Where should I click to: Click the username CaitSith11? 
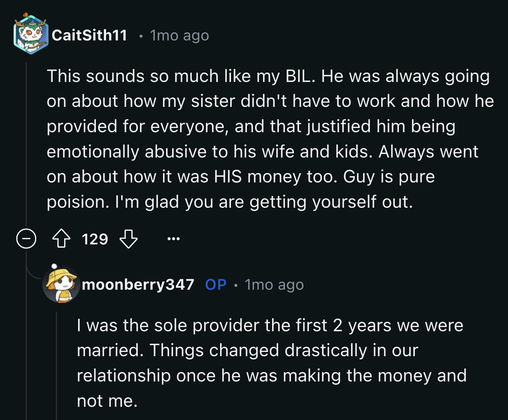[x=89, y=35]
